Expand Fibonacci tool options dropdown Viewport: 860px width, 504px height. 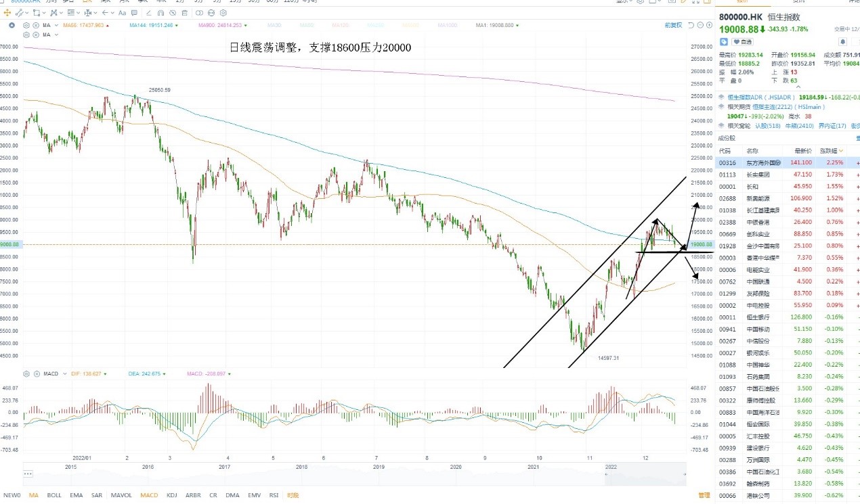click(x=78, y=13)
